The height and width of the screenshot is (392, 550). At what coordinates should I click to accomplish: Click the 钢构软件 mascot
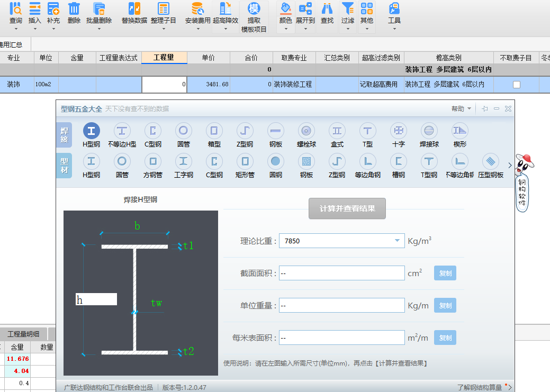[x=523, y=183]
